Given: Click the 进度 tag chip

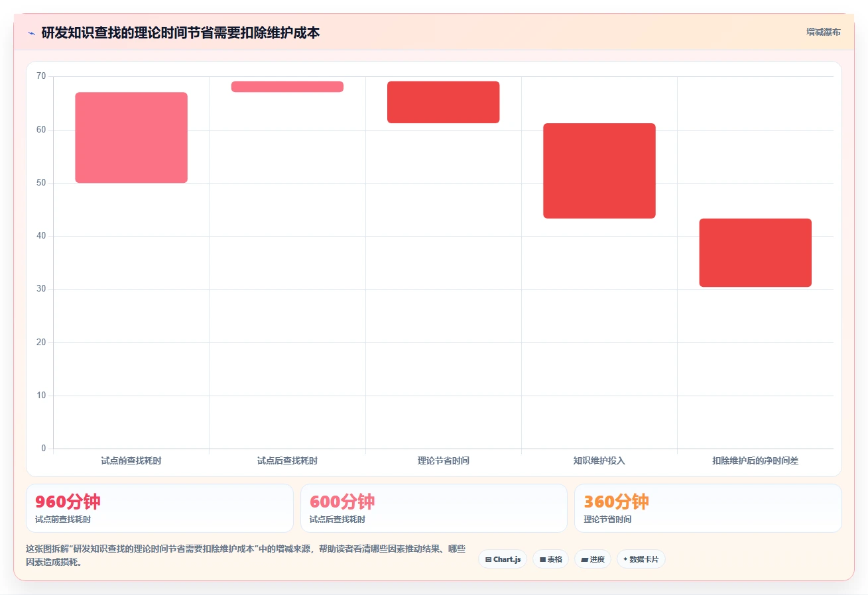Looking at the screenshot, I should pyautogui.click(x=592, y=559).
